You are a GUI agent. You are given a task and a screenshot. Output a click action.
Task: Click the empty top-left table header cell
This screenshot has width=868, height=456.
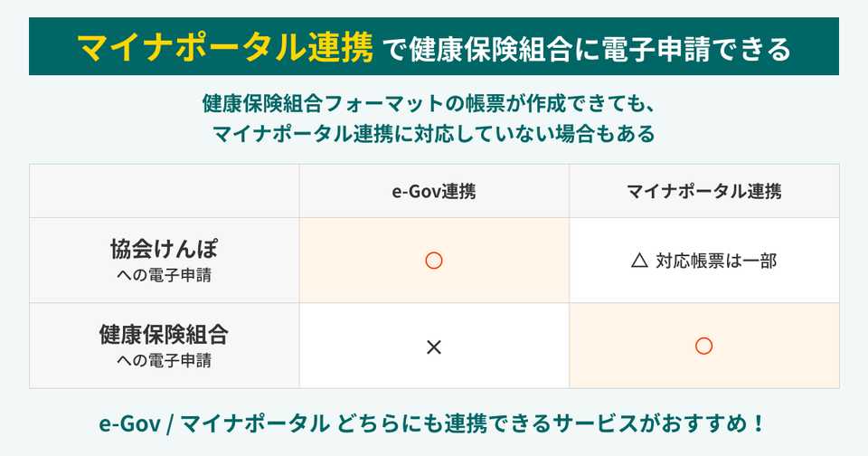pyautogui.click(x=165, y=191)
